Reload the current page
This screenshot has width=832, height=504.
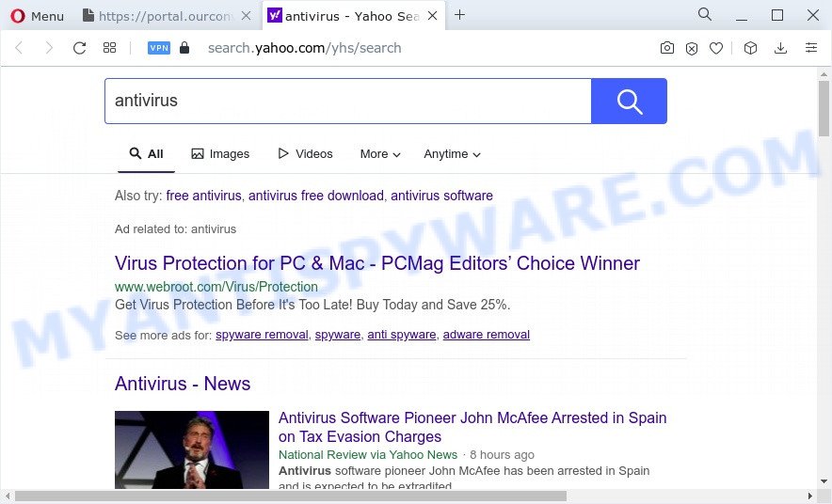pos(80,48)
